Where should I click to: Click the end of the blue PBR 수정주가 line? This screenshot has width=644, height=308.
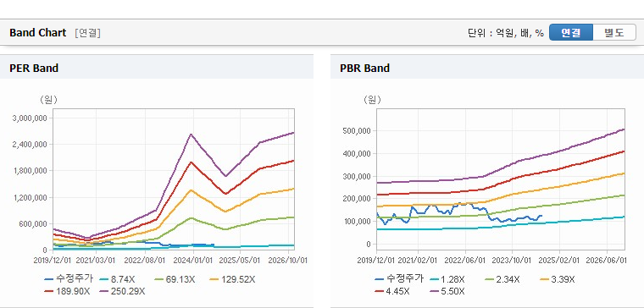coord(541,216)
